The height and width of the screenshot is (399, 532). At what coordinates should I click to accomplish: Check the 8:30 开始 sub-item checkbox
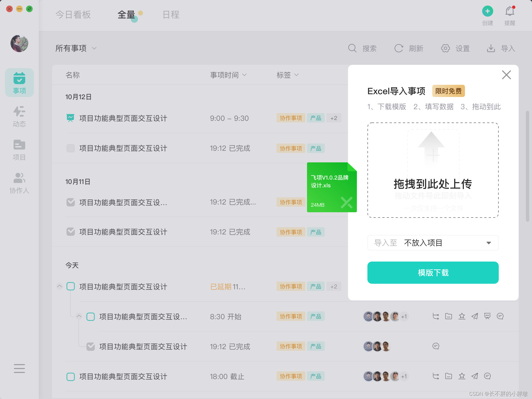tap(91, 316)
